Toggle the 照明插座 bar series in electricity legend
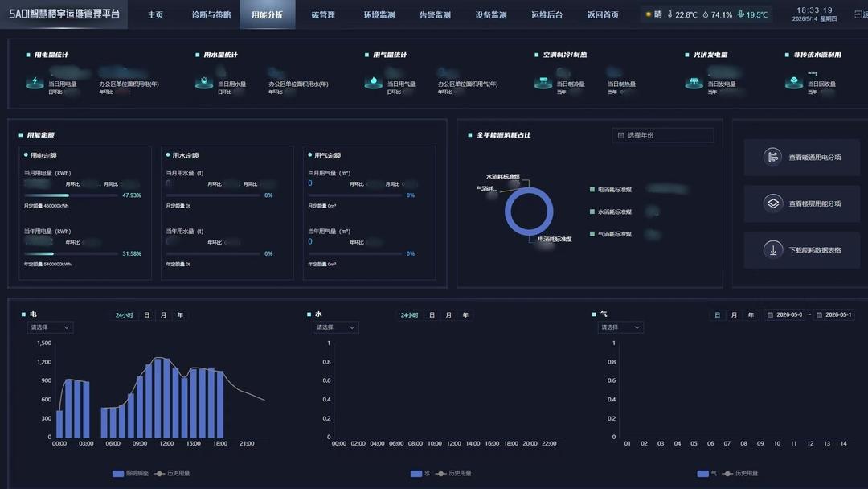Image resolution: width=868 pixels, height=489 pixels. point(130,474)
